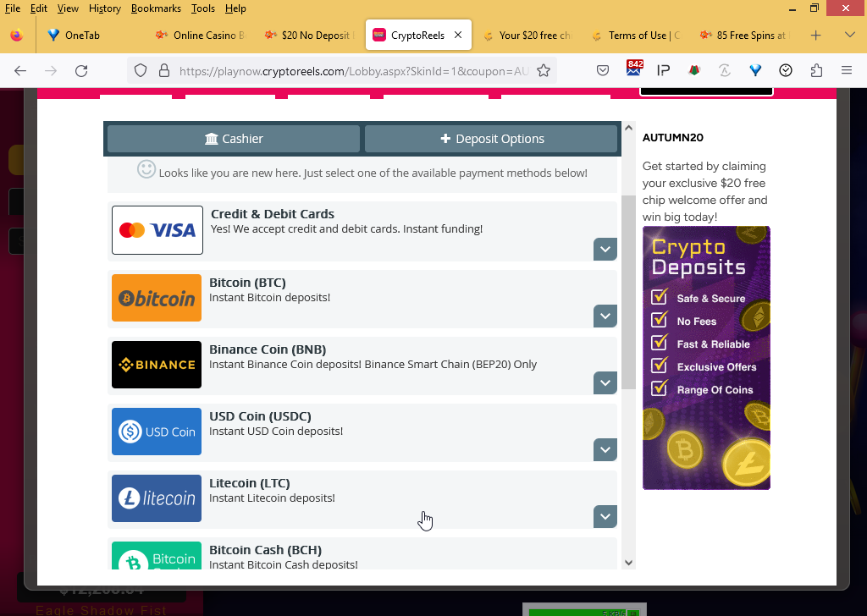Expand the Credit & Debit Cards option
Image resolution: width=867 pixels, height=616 pixels.
(605, 249)
